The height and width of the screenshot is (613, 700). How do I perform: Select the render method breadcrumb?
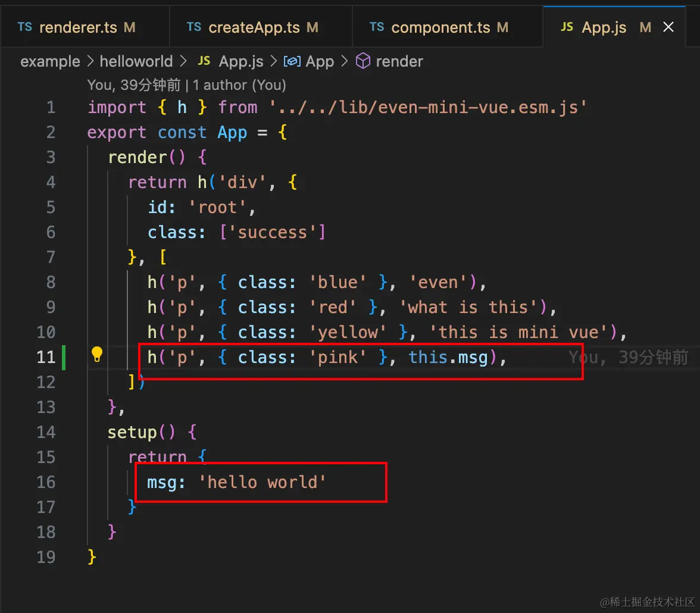click(x=399, y=61)
